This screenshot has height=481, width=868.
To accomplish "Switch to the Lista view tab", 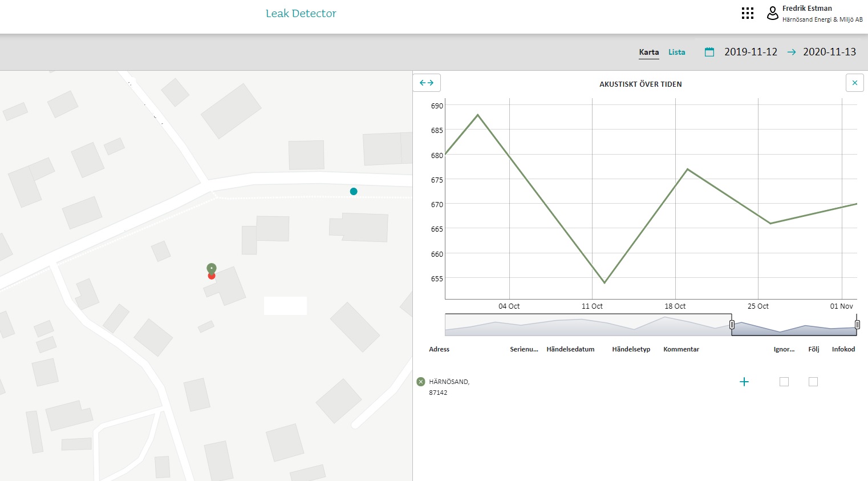I will [x=676, y=52].
